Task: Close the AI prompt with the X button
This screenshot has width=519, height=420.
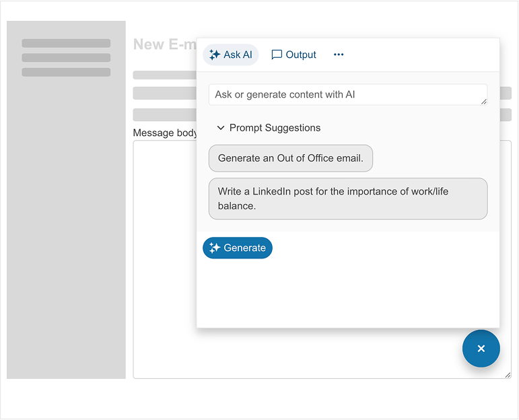Action: (481, 349)
